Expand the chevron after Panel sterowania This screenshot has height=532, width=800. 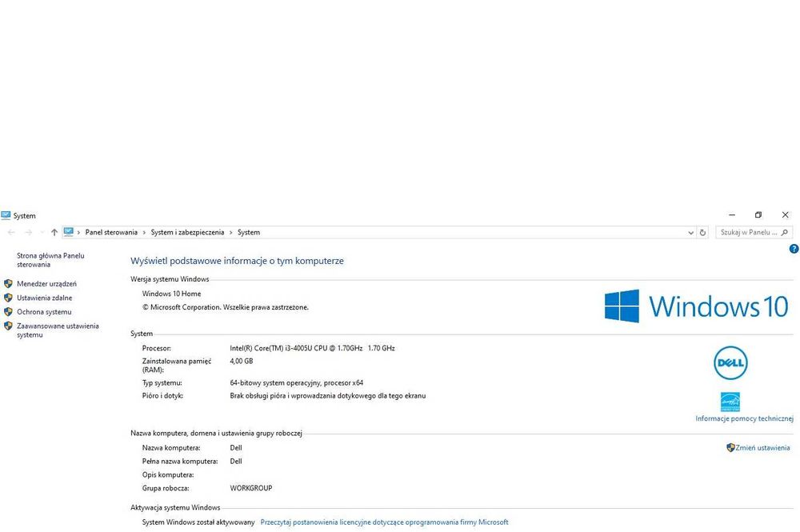pos(144,233)
